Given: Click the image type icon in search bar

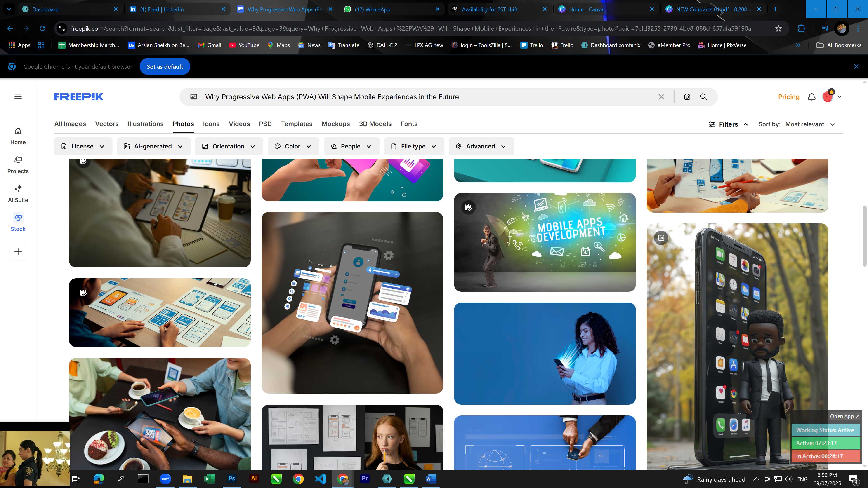Looking at the screenshot, I should pos(194,97).
